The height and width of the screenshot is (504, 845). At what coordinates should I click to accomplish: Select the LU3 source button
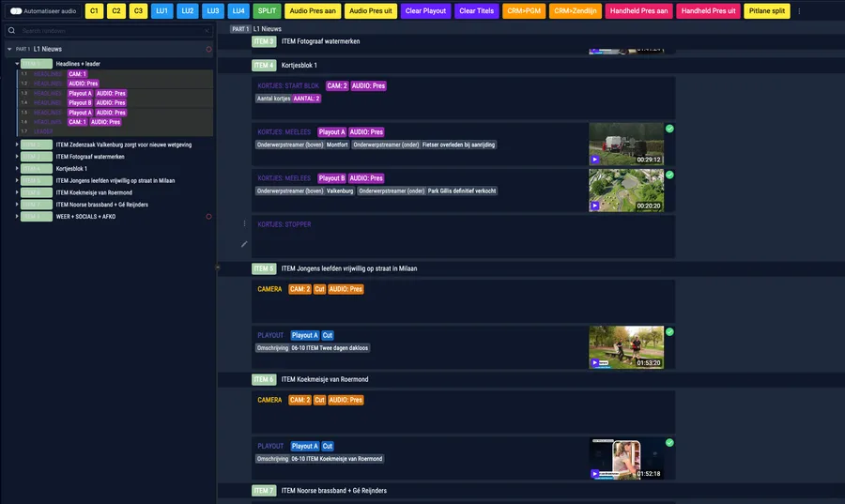[213, 10]
